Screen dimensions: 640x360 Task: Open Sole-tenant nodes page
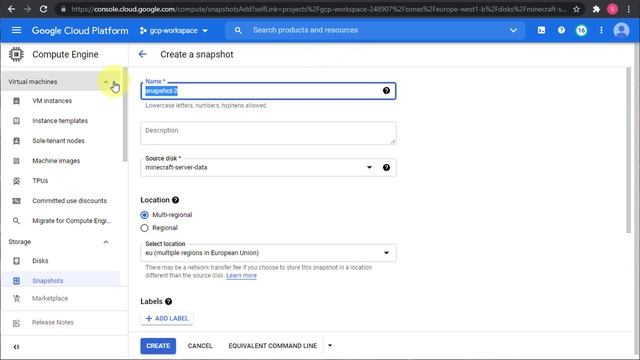pyautogui.click(x=58, y=141)
